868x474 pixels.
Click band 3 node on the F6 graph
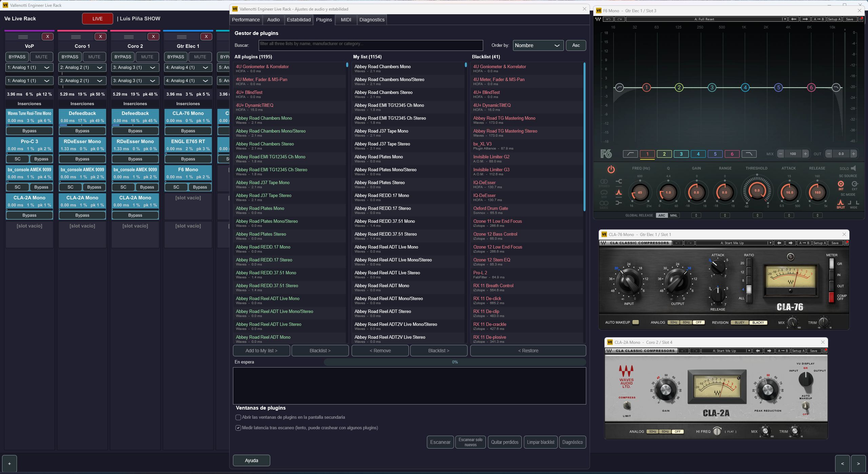(712, 87)
